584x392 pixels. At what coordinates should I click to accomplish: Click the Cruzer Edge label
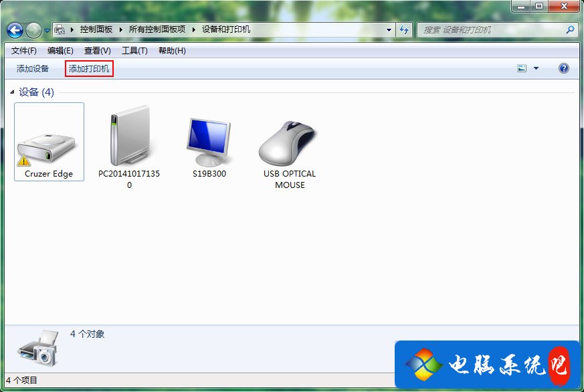click(49, 174)
